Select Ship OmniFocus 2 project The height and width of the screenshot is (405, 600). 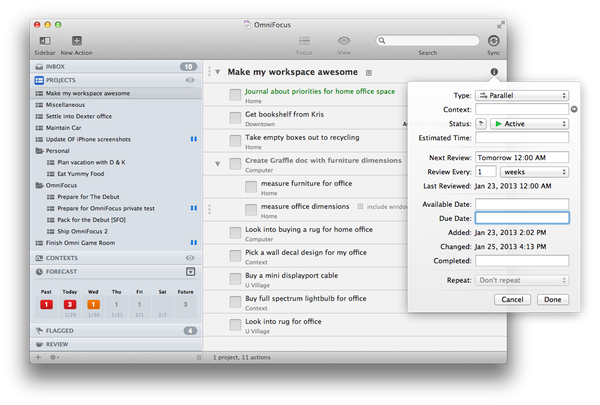(x=116, y=231)
